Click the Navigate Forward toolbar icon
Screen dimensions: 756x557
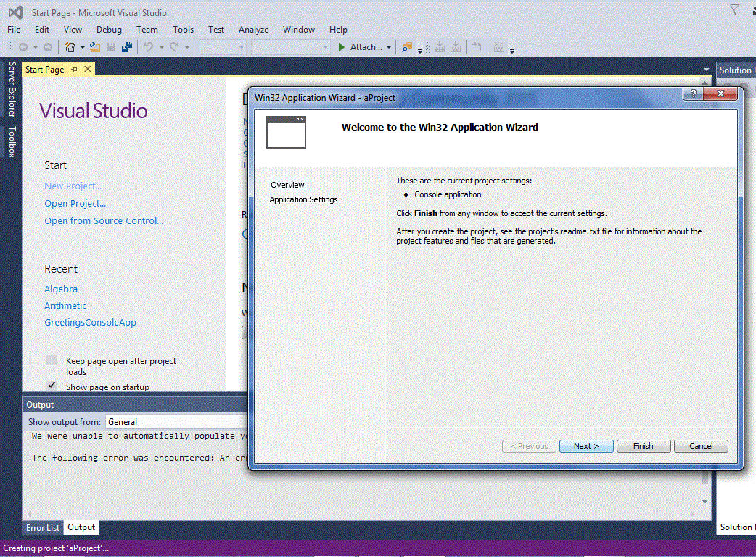(48, 46)
